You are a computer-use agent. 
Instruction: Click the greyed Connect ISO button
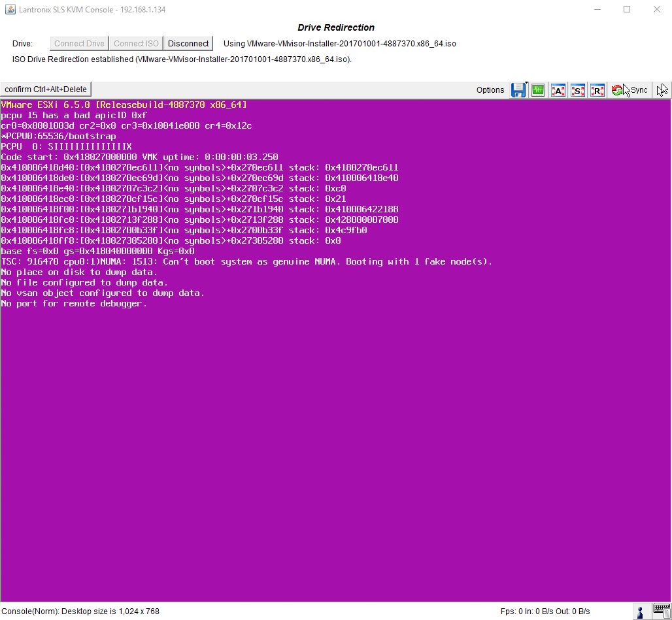click(136, 43)
